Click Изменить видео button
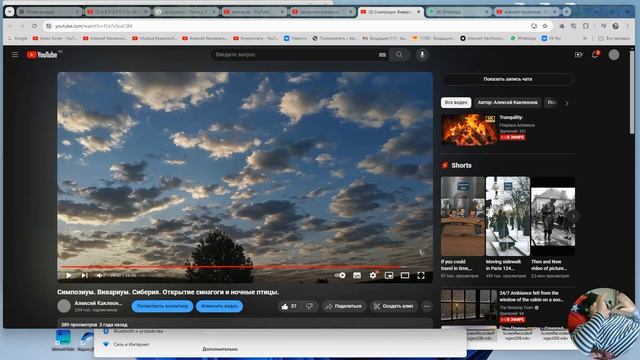This screenshot has height=360, width=640. pyautogui.click(x=220, y=306)
